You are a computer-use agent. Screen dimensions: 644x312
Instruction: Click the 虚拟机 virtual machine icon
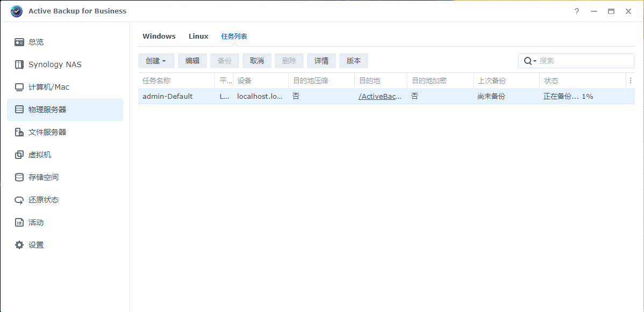click(x=19, y=155)
